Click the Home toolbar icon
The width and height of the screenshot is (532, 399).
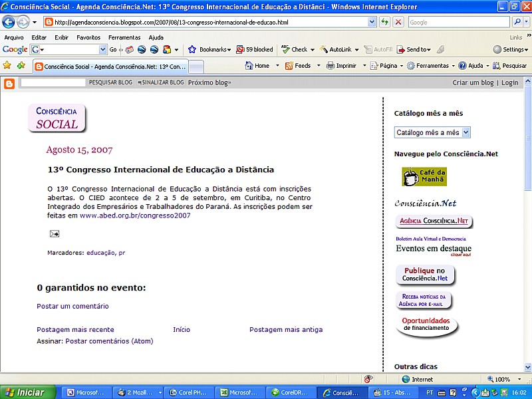257,66
